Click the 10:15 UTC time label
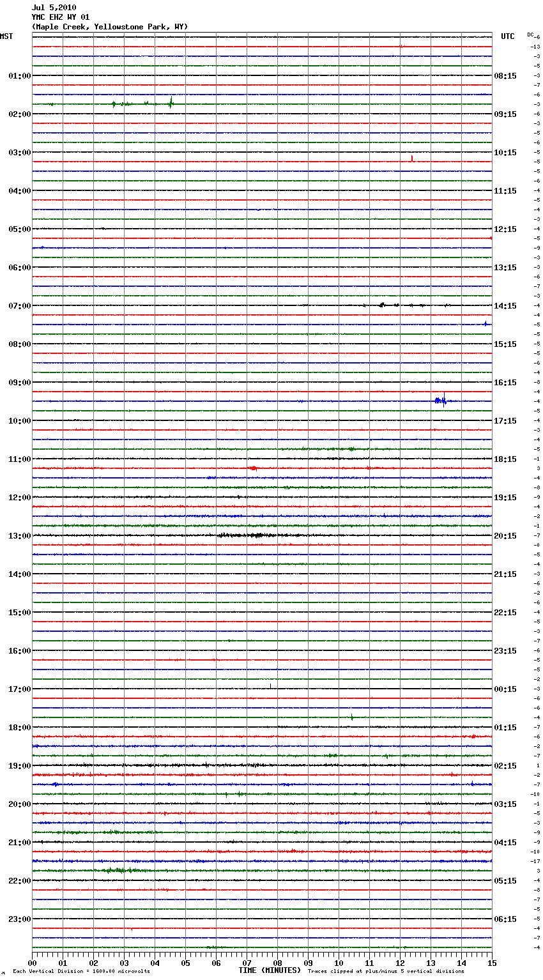 (x=505, y=153)
